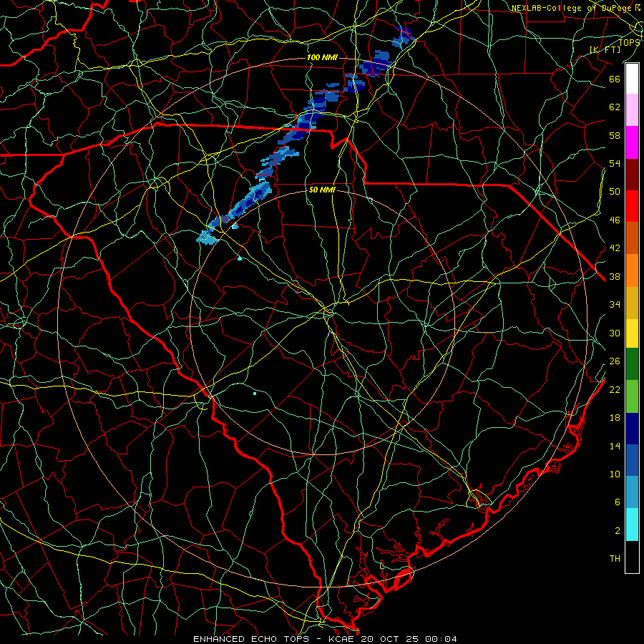This screenshot has height=644, width=644.
Task: Click the "10" legend value
Action: point(615,474)
